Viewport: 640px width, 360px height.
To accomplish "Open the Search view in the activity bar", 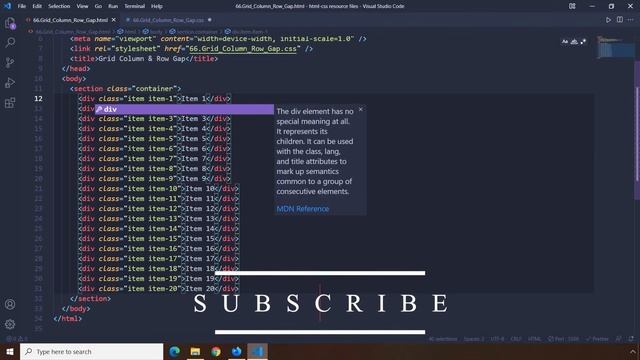I will (x=10, y=42).
